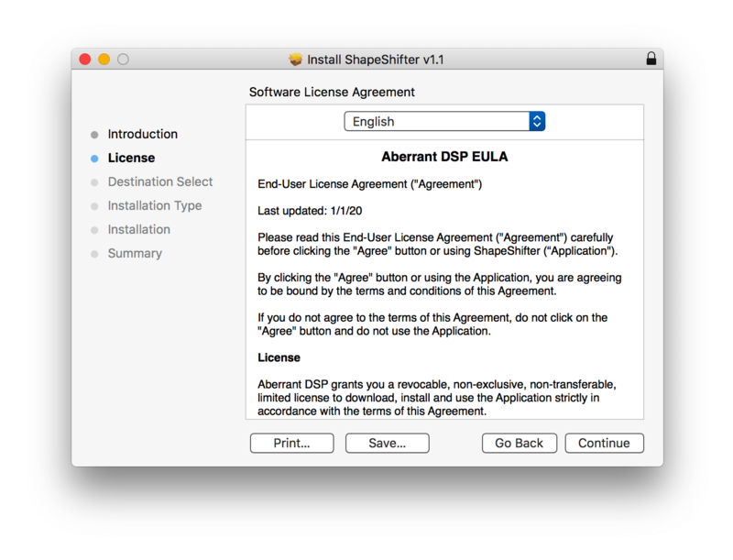Click 'Software License Agreement' title text
The width and height of the screenshot is (733, 560).
pos(332,92)
